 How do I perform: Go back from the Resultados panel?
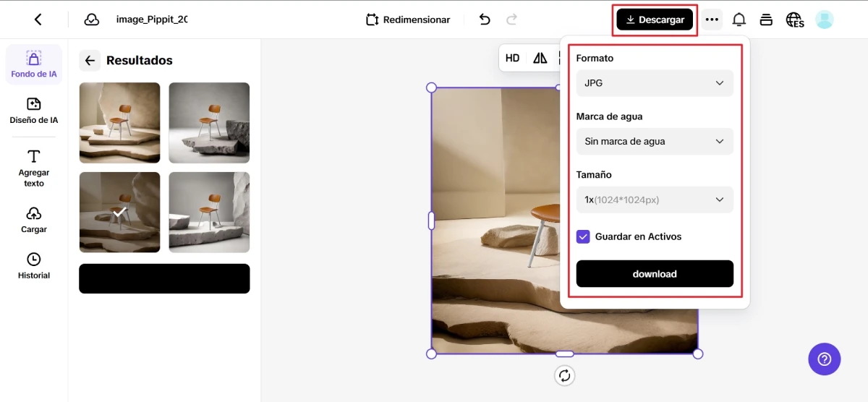click(90, 61)
